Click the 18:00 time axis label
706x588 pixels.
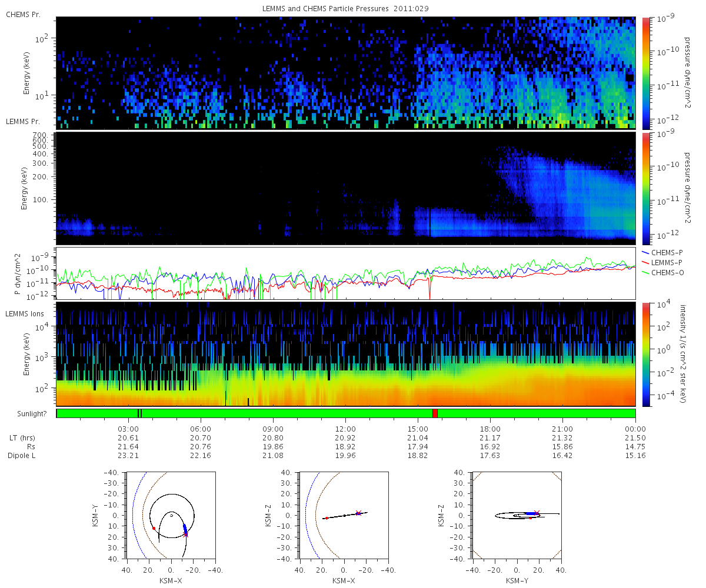490,429
